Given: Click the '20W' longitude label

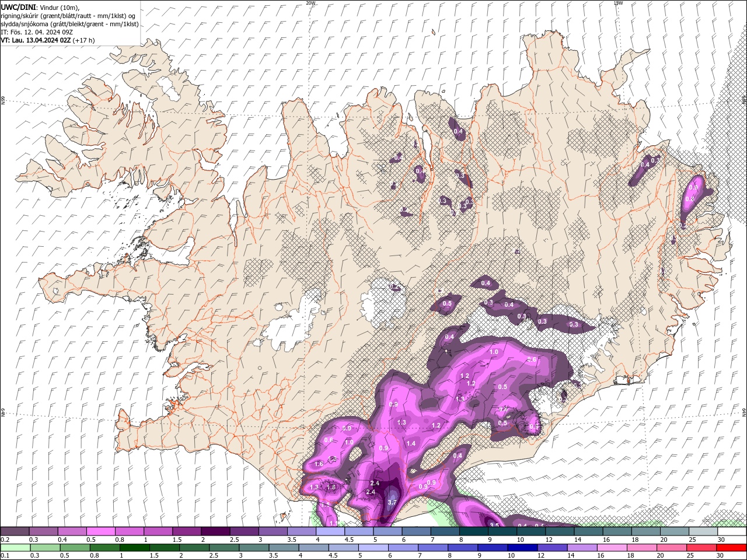Looking at the screenshot, I should coord(310,3).
